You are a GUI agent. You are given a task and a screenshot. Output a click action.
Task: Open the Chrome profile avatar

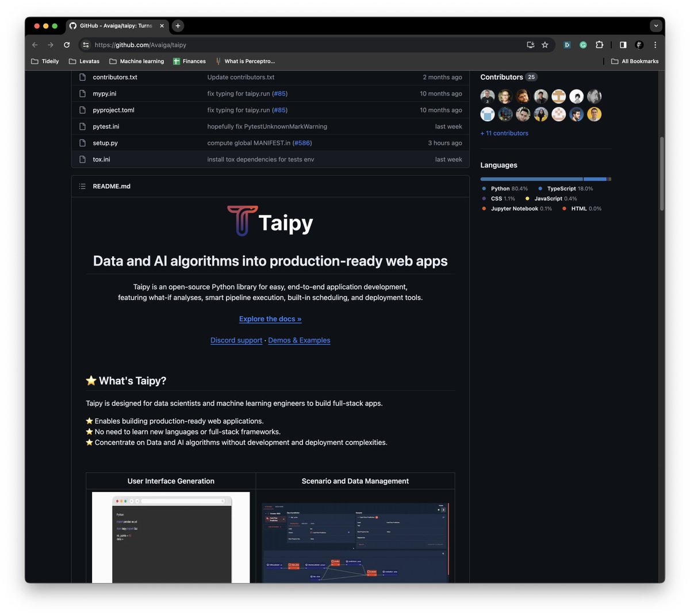[639, 45]
